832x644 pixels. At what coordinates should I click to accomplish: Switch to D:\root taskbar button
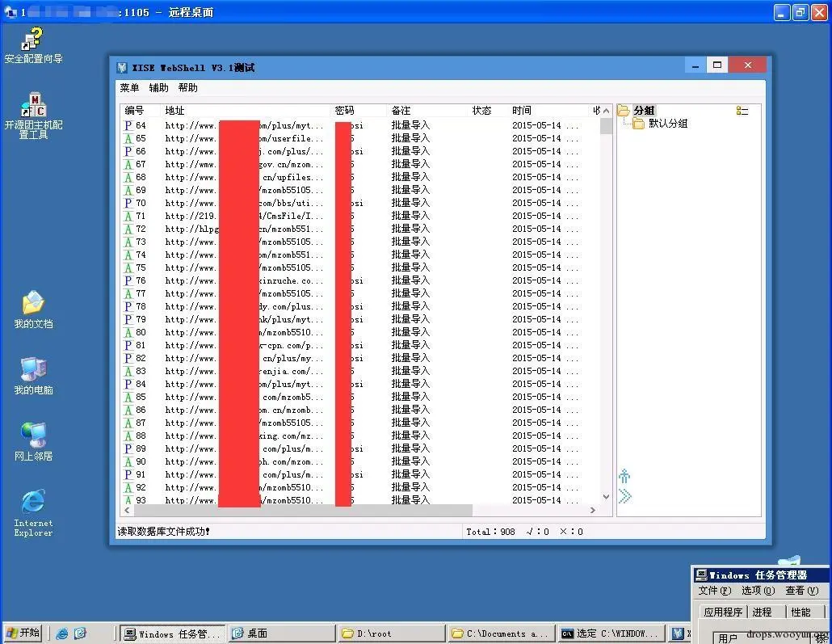pyautogui.click(x=392, y=633)
